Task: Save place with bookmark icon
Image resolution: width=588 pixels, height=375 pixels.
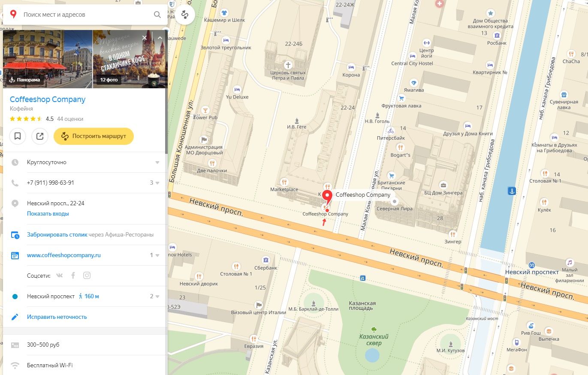Action: pyautogui.click(x=18, y=136)
